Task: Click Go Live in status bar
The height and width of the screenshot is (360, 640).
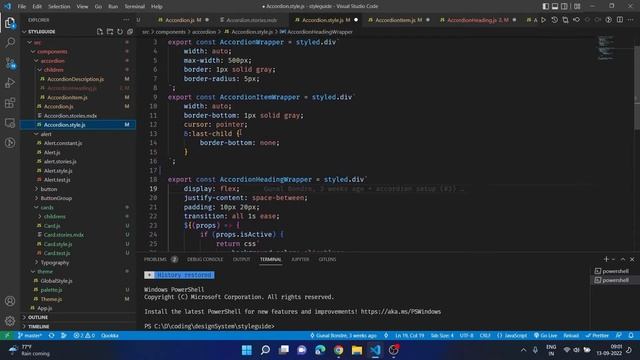Action: [x=545, y=336]
